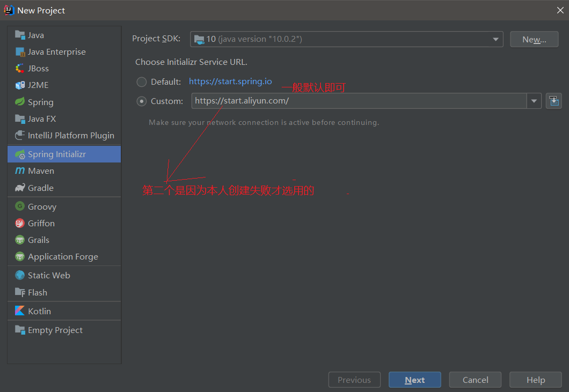Click the New... SDK button

[x=534, y=39]
